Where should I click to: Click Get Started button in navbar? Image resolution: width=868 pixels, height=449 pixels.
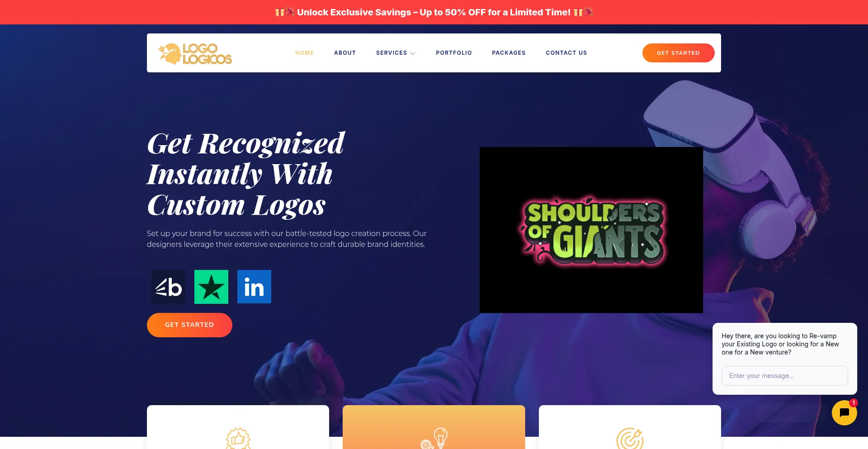coord(678,53)
